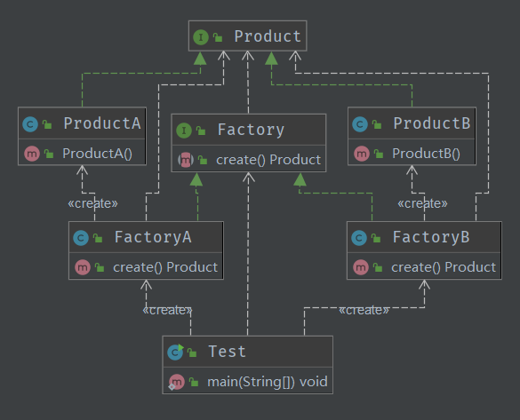Click lock icon beside ProductB() constructor

(379, 154)
